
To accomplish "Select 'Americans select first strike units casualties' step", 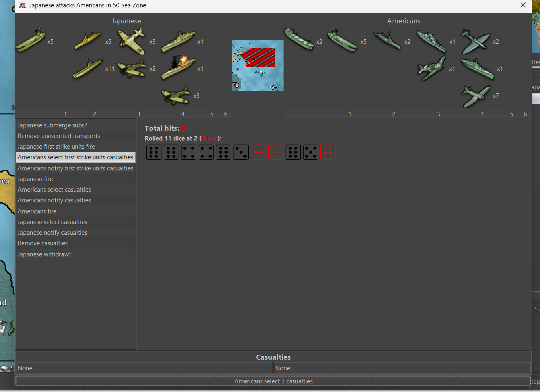I will point(75,157).
